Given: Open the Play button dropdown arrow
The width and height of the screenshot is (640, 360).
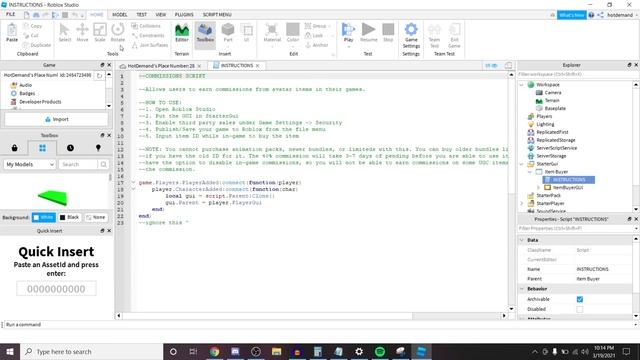Looking at the screenshot, I should 348,47.
